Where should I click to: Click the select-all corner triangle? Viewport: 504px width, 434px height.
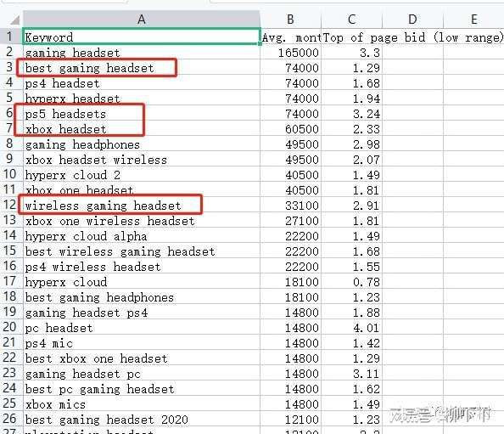(14, 20)
